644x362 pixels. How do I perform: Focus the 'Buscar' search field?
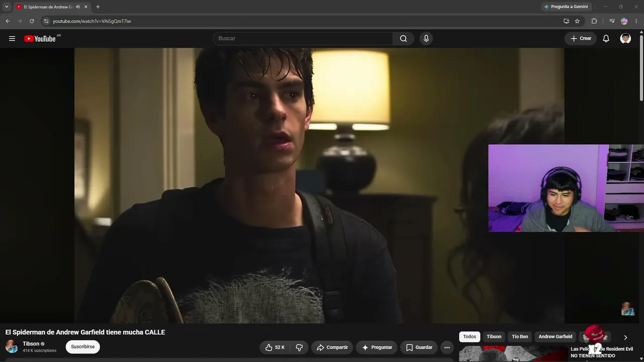[x=303, y=39]
